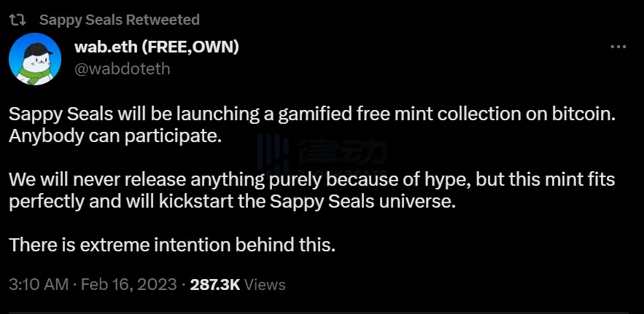Click the faint watermark logo in the center
This screenshot has width=644, height=314.
click(x=321, y=157)
